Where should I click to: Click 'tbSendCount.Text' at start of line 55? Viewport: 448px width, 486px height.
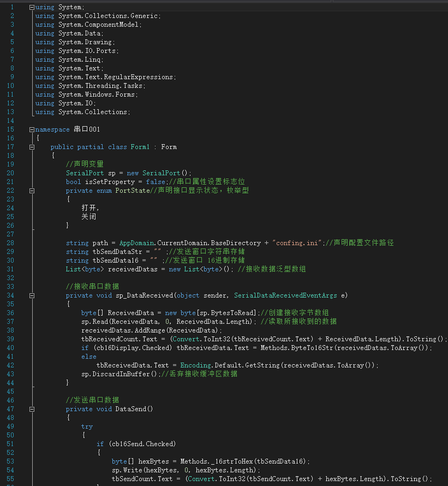click(x=142, y=479)
